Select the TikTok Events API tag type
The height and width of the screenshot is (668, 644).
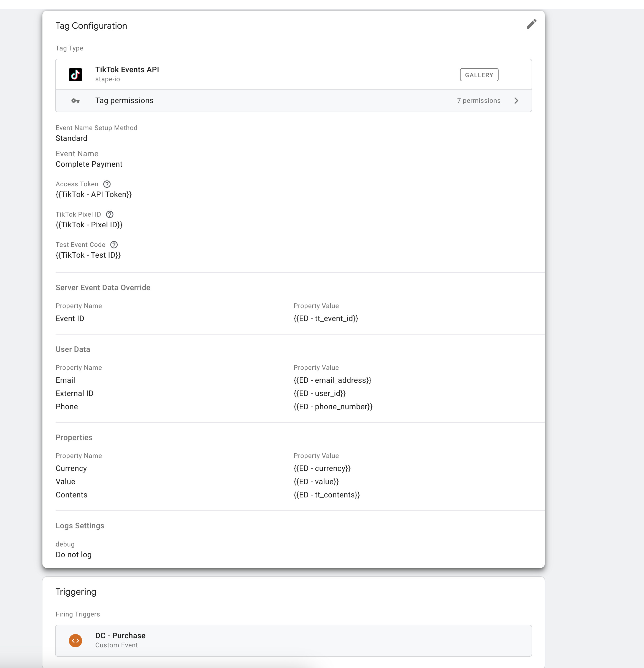pos(293,74)
